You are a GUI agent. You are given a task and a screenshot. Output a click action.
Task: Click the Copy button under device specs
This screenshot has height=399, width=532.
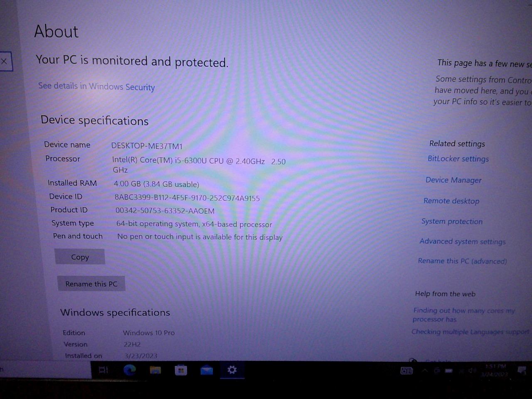tap(80, 257)
